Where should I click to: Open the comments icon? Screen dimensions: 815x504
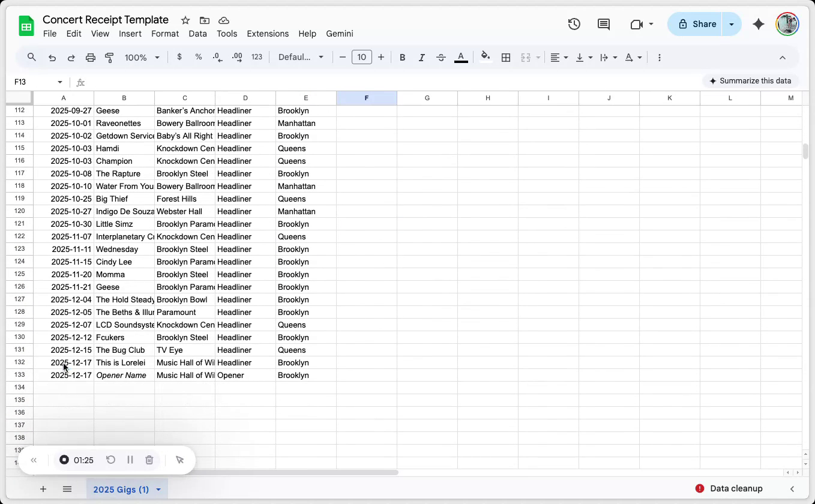point(604,24)
